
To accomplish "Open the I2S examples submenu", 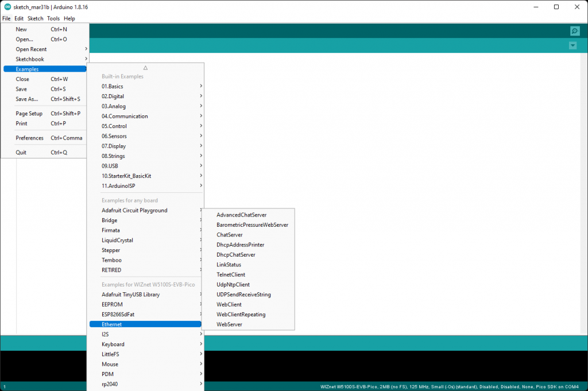I will pos(145,334).
